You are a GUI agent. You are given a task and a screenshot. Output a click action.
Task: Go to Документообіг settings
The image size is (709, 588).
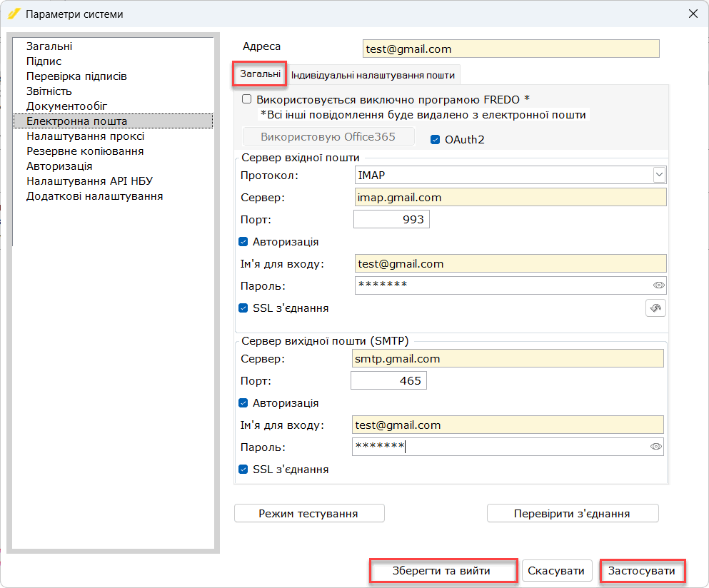66,106
